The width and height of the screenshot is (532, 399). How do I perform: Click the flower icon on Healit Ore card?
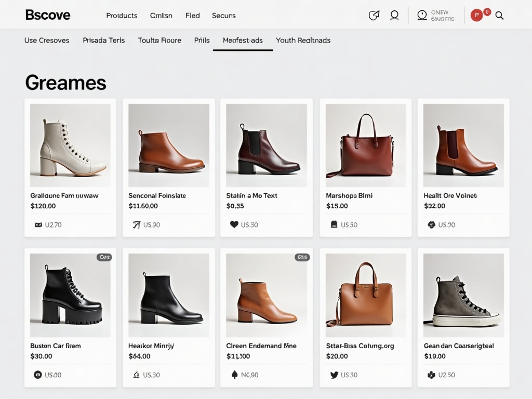(431, 224)
